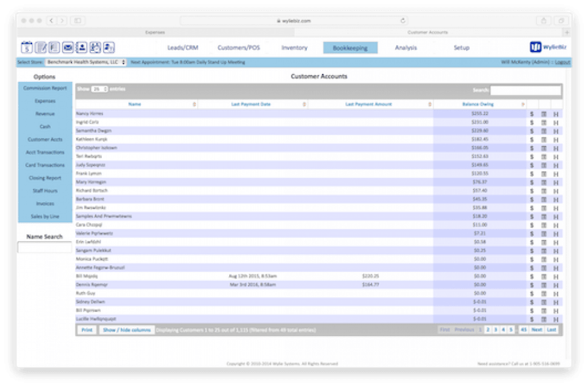This screenshot has height=387, width=588.
Task: Go to the Next page of results
Action: click(x=536, y=330)
